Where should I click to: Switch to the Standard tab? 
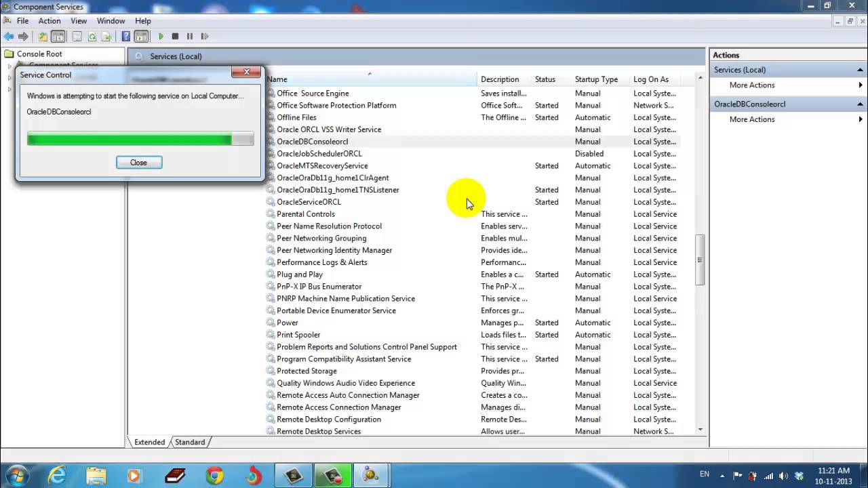pyautogui.click(x=190, y=442)
